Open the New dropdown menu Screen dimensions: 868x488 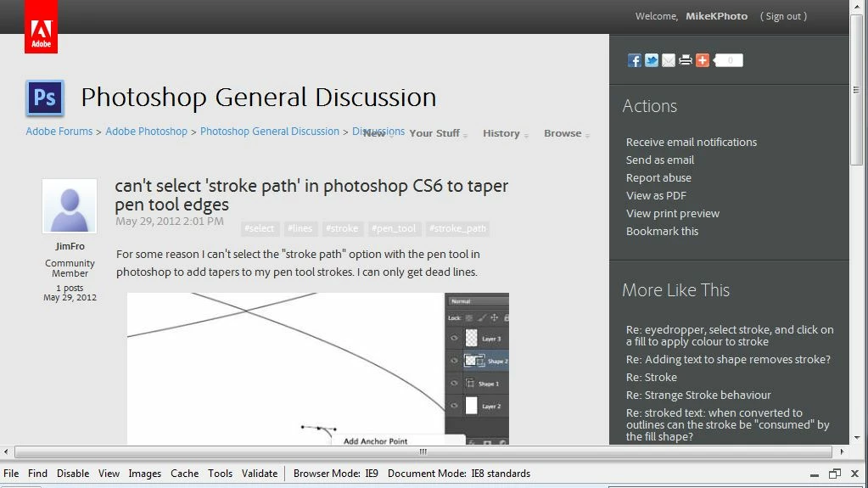click(378, 133)
